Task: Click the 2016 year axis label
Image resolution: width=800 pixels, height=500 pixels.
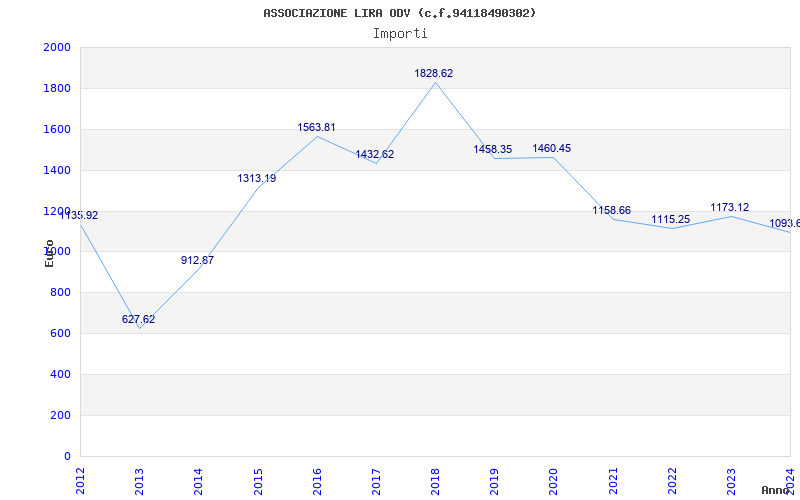Action: 317,481
